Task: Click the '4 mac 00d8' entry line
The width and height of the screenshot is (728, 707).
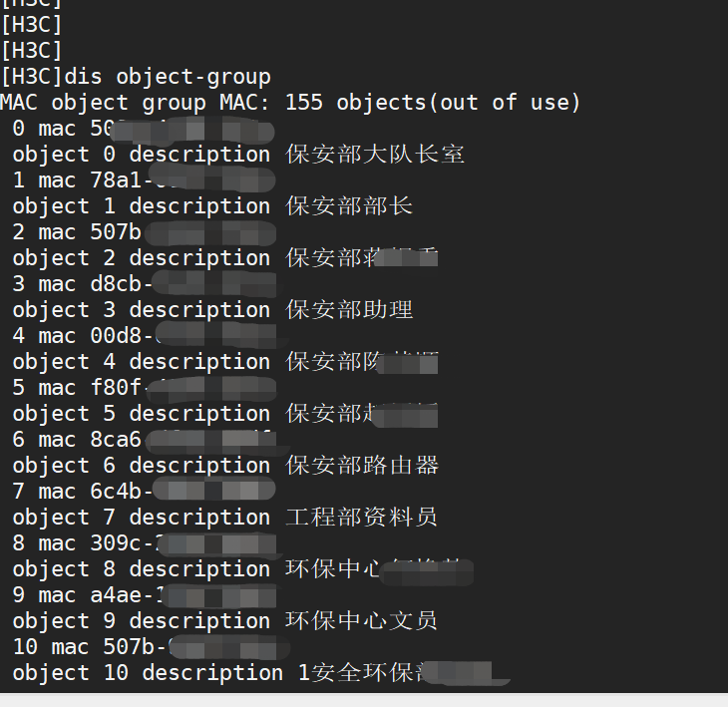Action: (90, 336)
